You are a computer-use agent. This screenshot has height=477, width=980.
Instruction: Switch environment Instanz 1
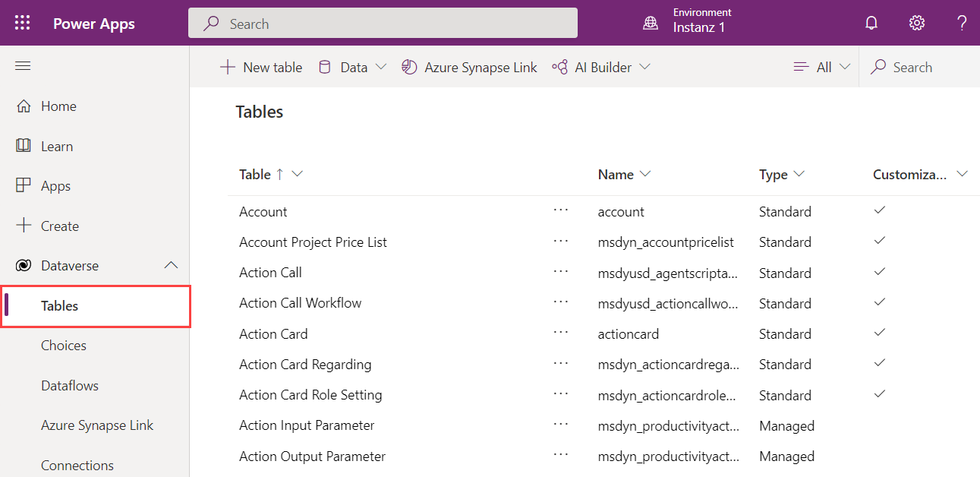click(687, 23)
